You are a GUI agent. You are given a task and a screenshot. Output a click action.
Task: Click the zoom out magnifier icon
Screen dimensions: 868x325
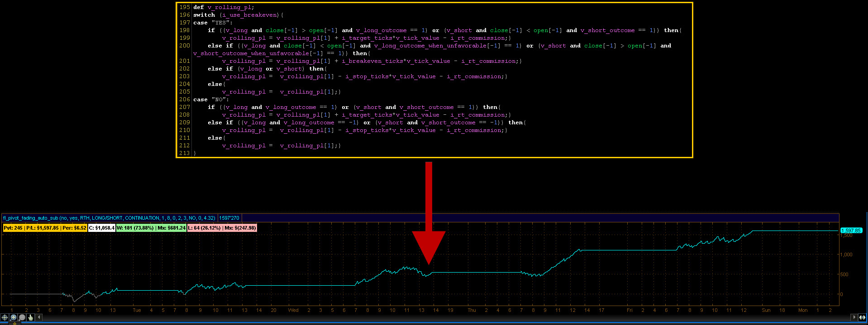point(22,317)
